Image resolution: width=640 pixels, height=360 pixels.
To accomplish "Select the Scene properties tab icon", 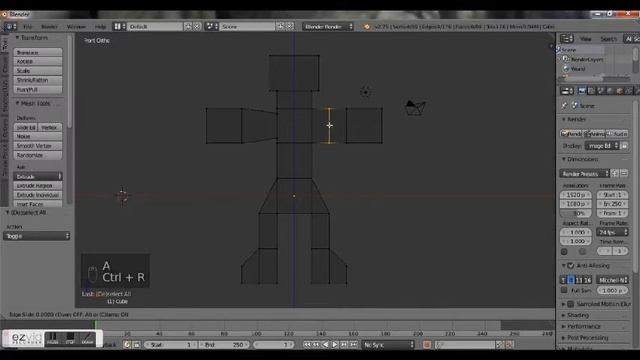I will [x=600, y=91].
